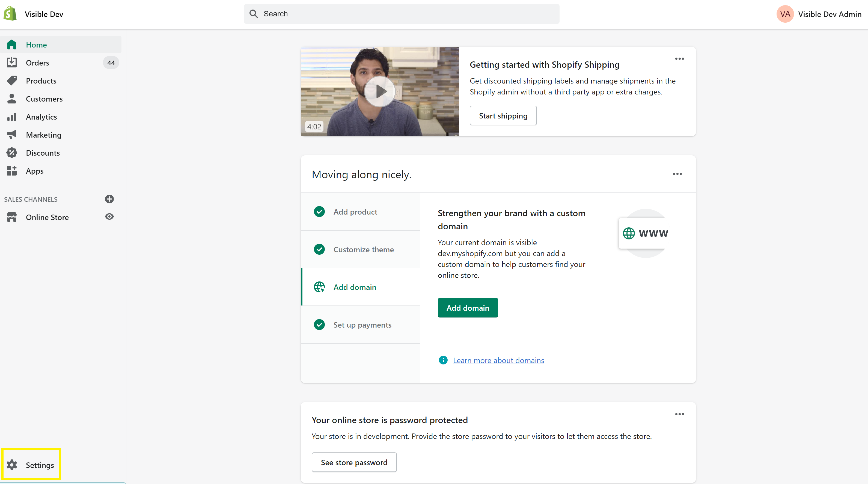Image resolution: width=868 pixels, height=484 pixels.
Task: Click the green Add domain button
Action: [x=468, y=307]
